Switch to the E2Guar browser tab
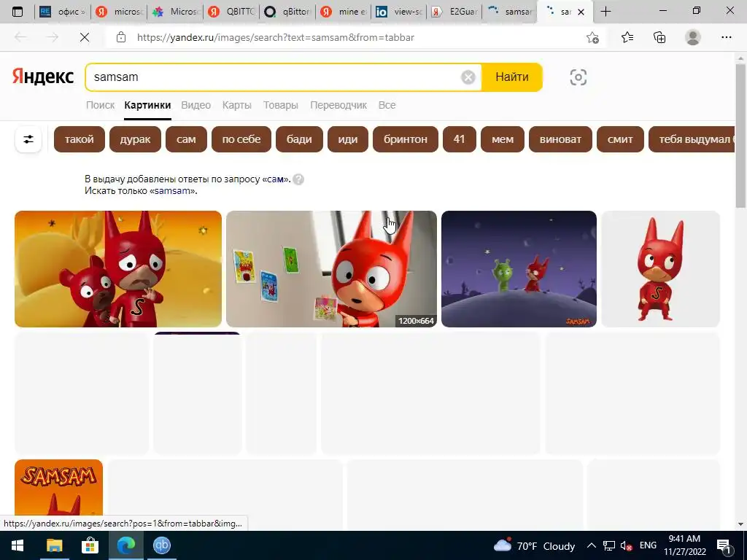This screenshot has height=560, width=747. click(x=455, y=12)
